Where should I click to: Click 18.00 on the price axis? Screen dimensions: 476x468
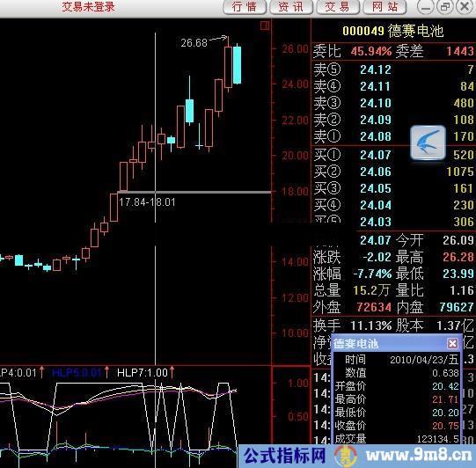click(x=295, y=191)
